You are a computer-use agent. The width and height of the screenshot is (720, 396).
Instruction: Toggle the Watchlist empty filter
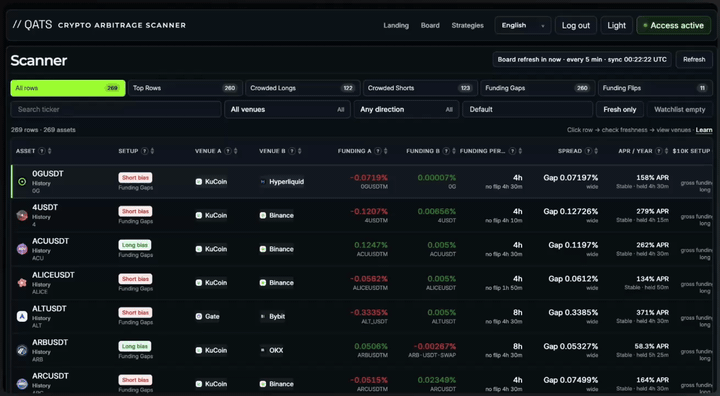[x=679, y=109]
